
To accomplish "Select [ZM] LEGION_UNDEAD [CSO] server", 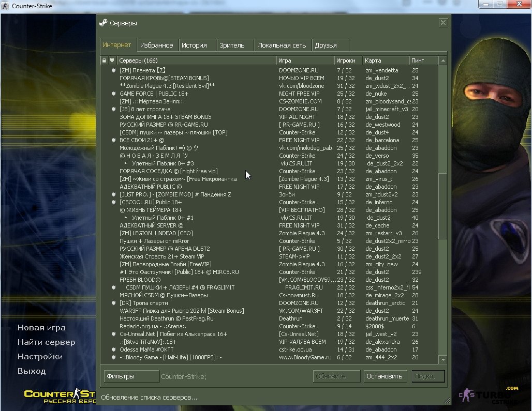I will coord(269,233).
